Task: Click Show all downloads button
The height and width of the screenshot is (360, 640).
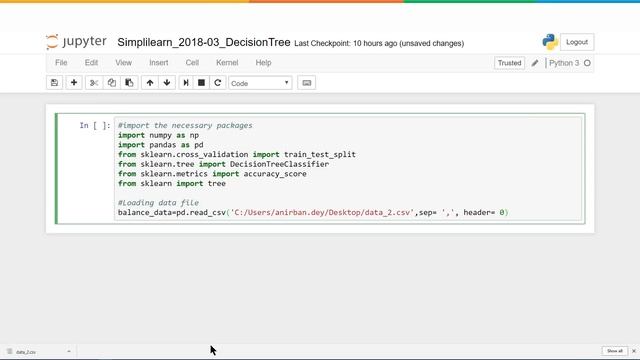Action: (614, 351)
